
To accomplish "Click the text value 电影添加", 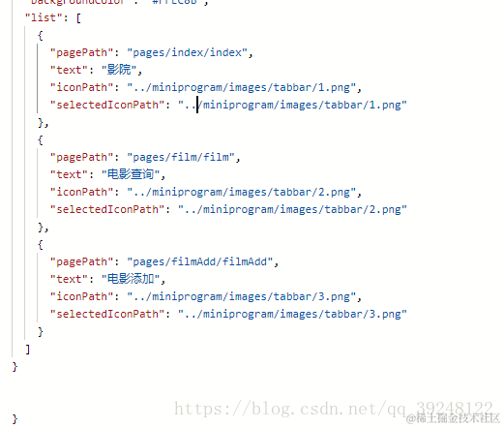I will point(131,279).
